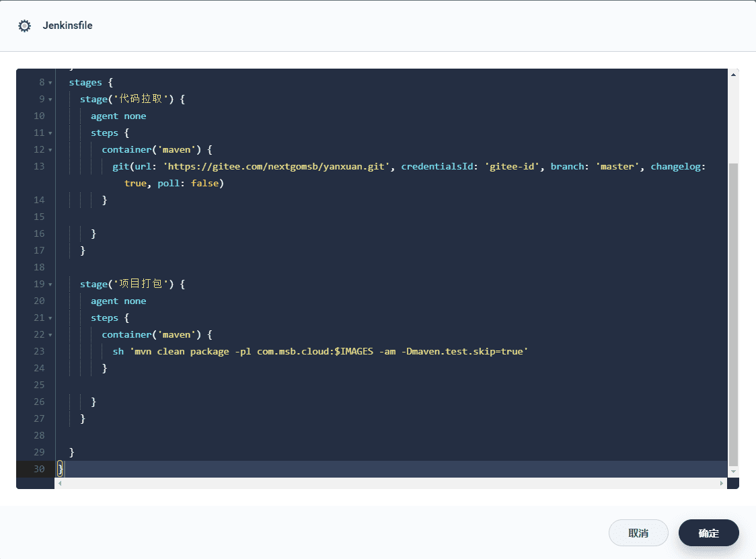The image size is (756, 559).
Task: Click the 取消 cancel button
Action: (x=638, y=533)
